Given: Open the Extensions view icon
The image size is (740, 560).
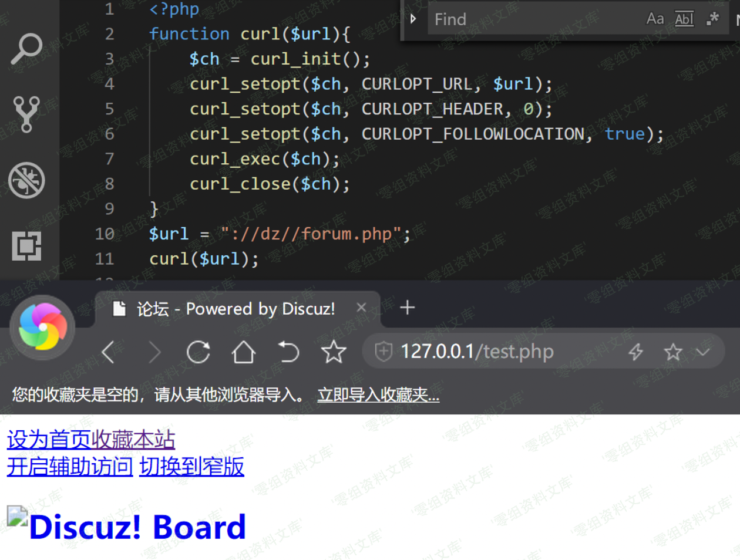Looking at the screenshot, I should pos(26,245).
